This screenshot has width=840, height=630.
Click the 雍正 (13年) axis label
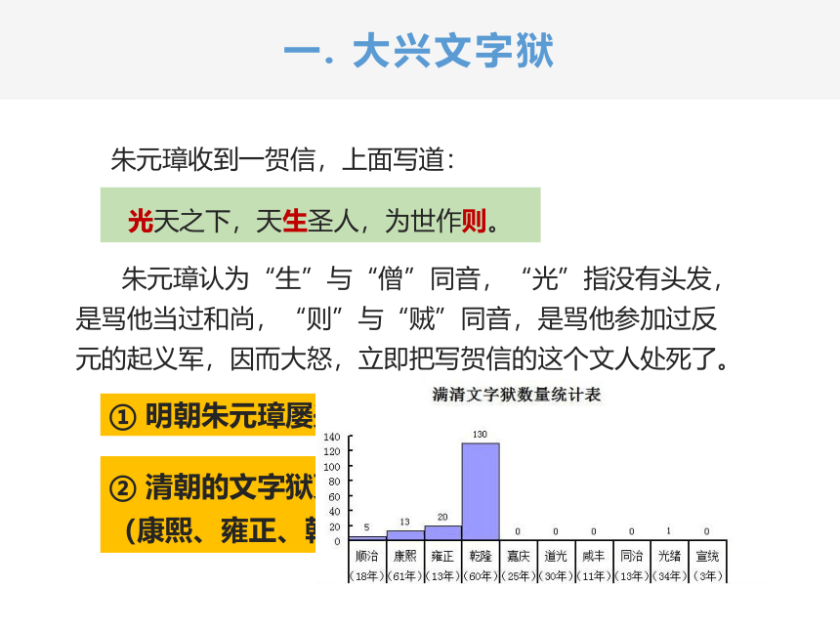point(442,566)
